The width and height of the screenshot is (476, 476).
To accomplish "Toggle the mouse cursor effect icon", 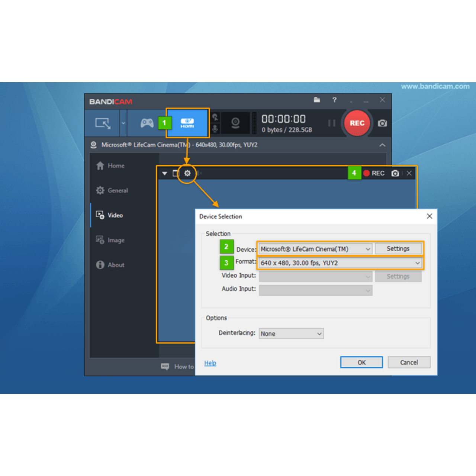I will (215, 118).
